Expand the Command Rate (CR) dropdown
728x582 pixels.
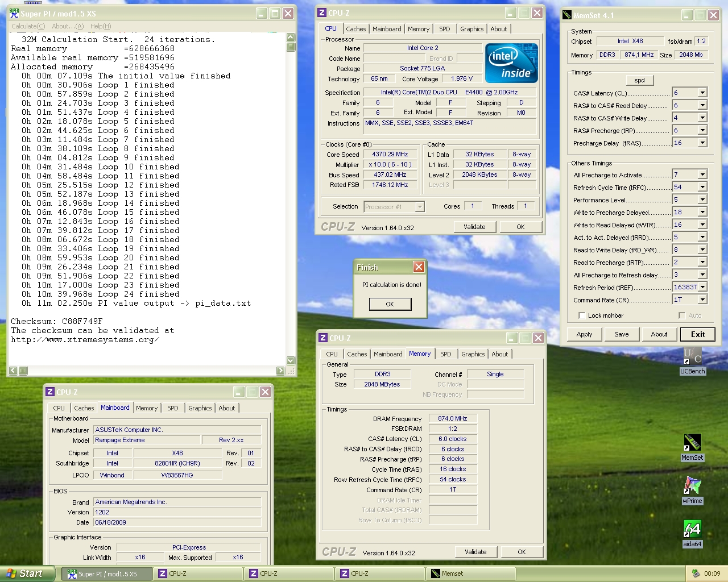pyautogui.click(x=702, y=300)
